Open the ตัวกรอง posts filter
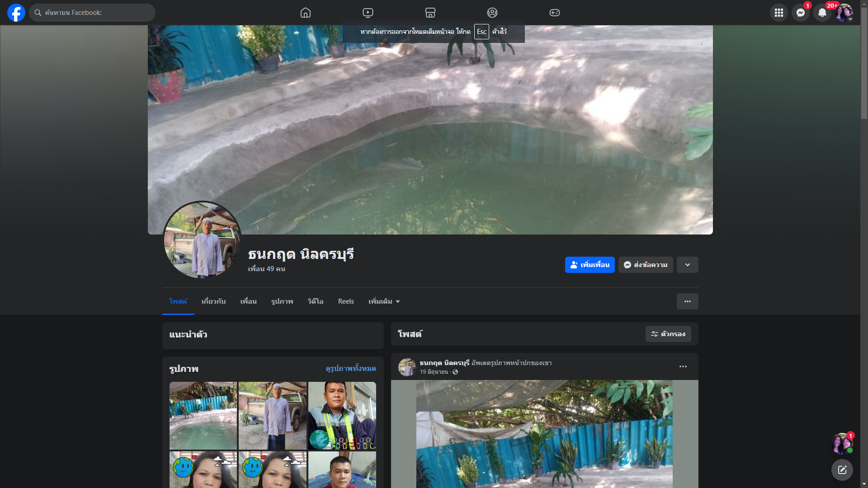The width and height of the screenshot is (868, 488). 668,334
